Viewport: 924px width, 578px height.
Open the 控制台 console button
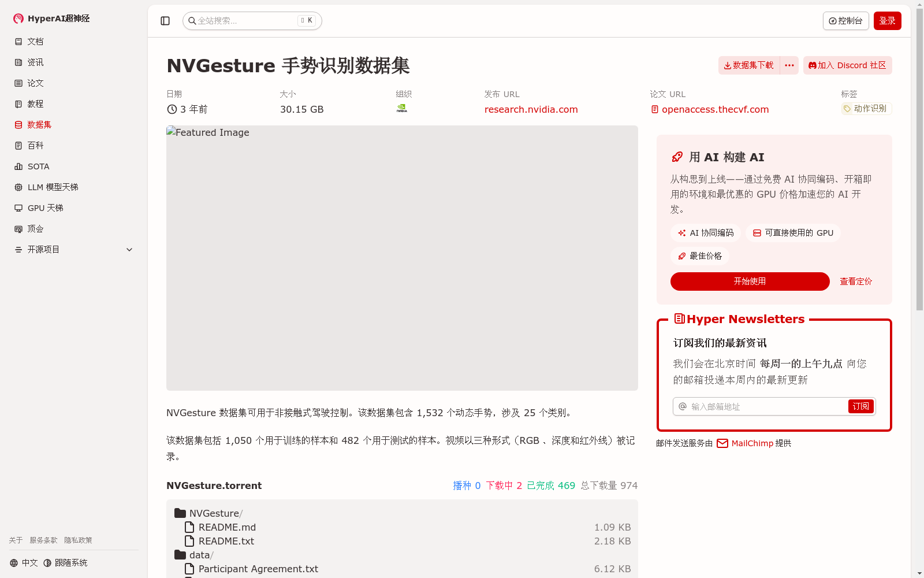tap(845, 21)
